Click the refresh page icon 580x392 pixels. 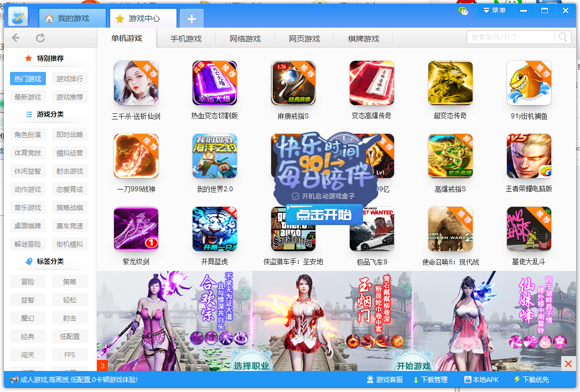[x=40, y=38]
